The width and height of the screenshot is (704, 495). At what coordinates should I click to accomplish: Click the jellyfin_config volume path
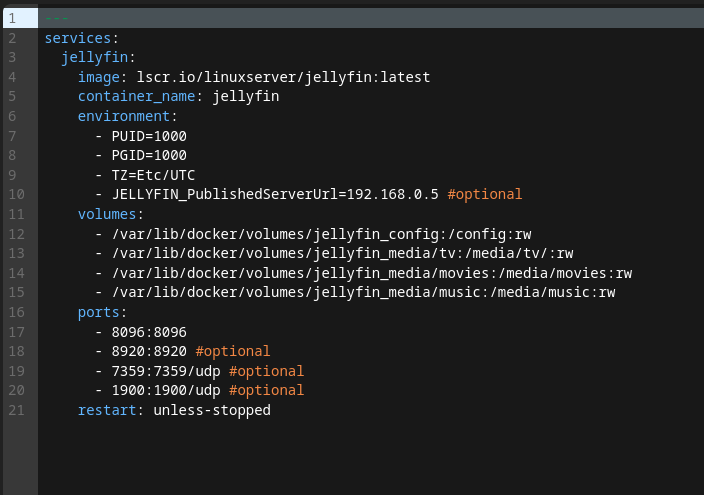321,233
